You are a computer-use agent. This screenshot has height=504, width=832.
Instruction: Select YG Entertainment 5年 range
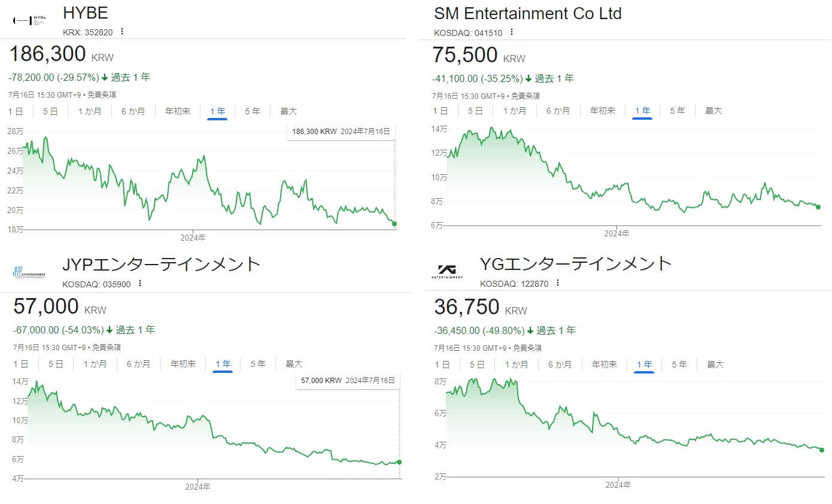pos(679,365)
